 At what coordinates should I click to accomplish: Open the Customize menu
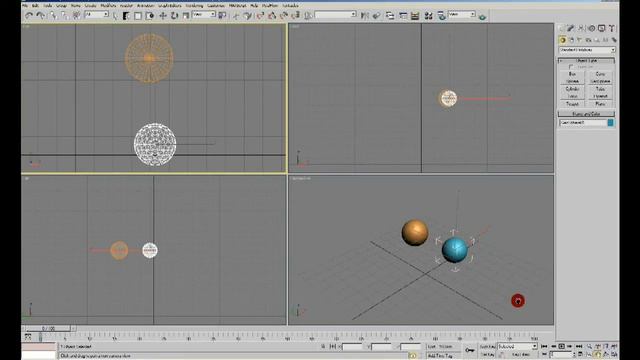pyautogui.click(x=216, y=6)
